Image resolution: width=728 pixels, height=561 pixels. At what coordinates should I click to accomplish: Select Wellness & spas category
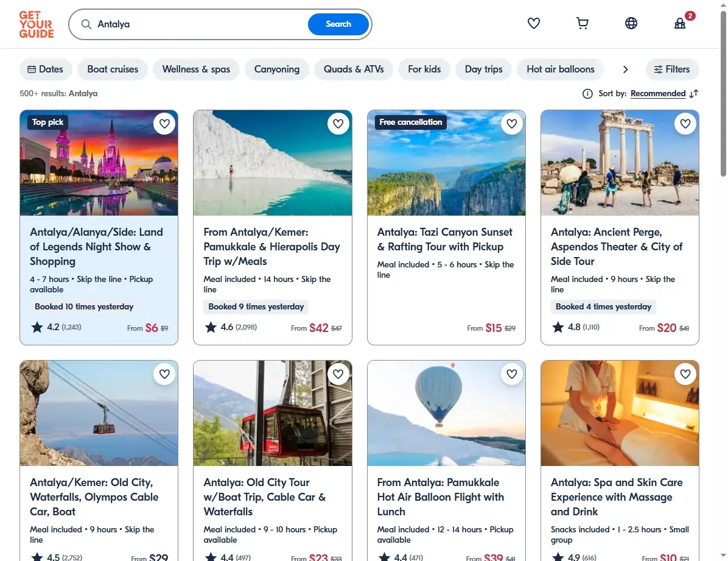pyautogui.click(x=196, y=69)
